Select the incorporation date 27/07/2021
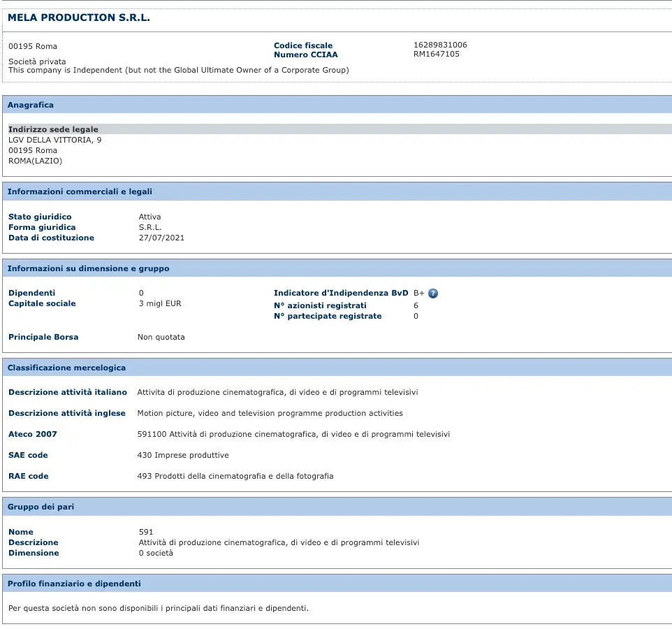 (x=161, y=238)
